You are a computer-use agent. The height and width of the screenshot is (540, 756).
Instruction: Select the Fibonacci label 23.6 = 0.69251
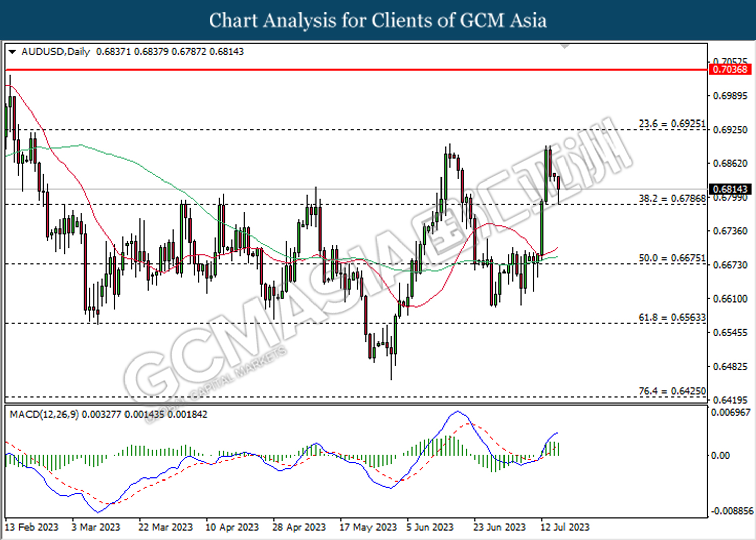(x=672, y=124)
